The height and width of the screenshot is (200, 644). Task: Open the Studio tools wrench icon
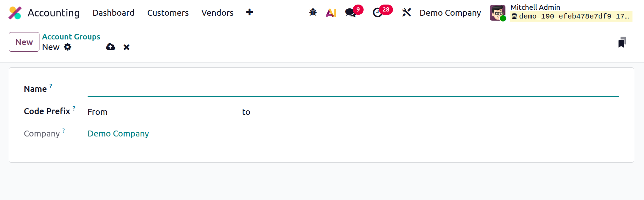pyautogui.click(x=406, y=13)
